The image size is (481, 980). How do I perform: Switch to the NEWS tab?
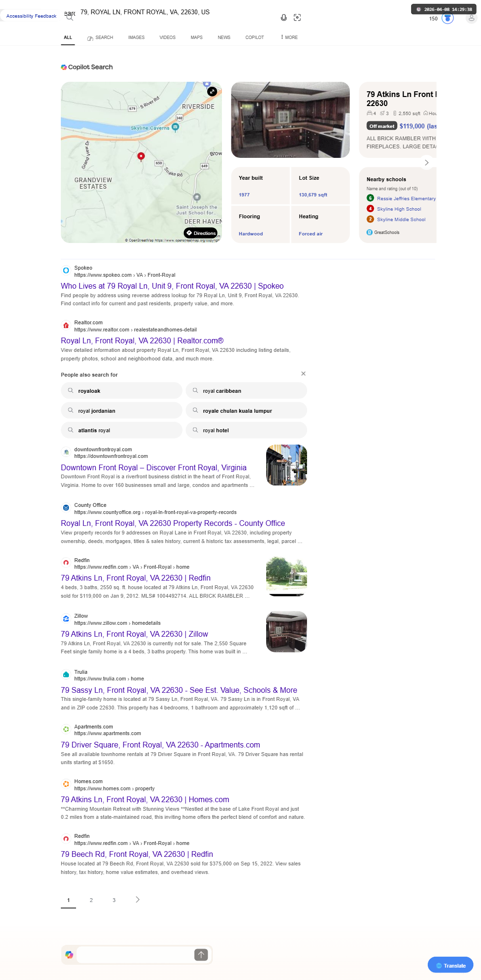coord(224,37)
